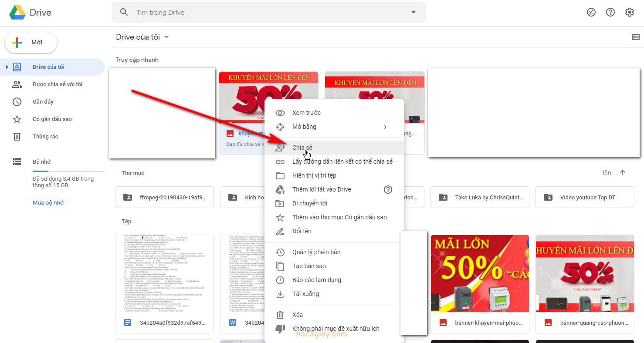Click the thumbs-down icon in menu
The height and width of the screenshot is (343, 644).
(x=280, y=329)
